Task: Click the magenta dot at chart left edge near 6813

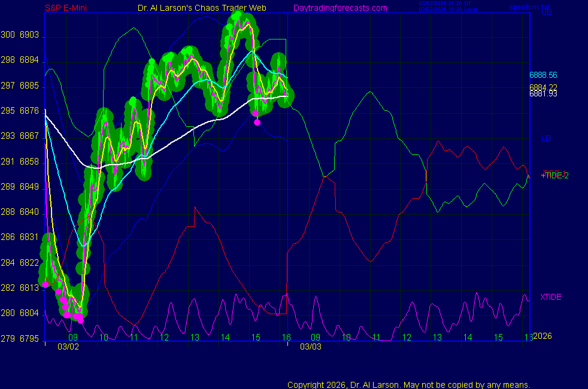Action: pos(46,284)
